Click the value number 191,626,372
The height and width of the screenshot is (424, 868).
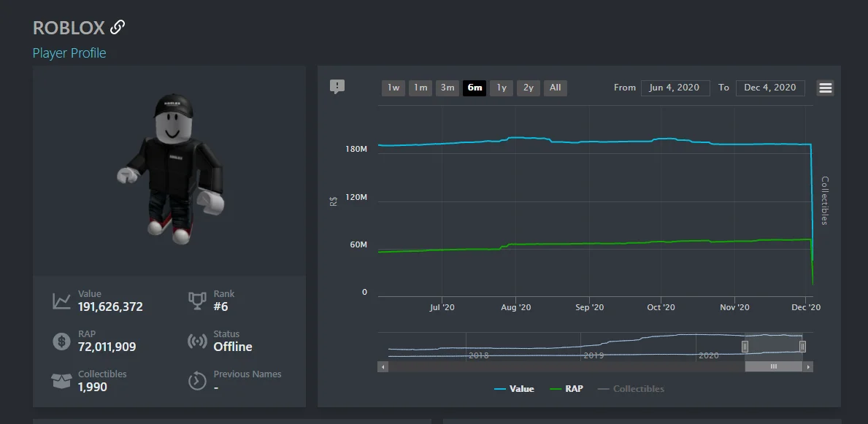(110, 307)
